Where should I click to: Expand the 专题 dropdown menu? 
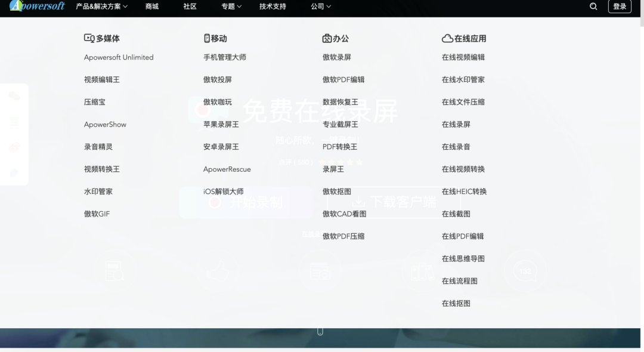coord(231,6)
